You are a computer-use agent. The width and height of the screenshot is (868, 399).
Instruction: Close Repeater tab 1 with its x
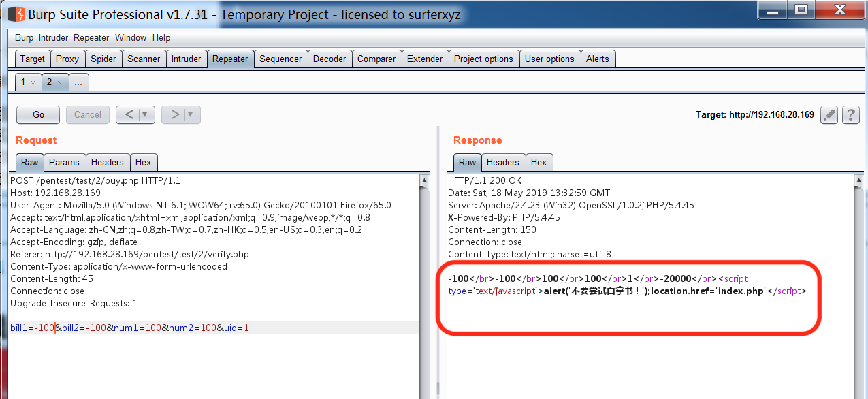(x=33, y=82)
